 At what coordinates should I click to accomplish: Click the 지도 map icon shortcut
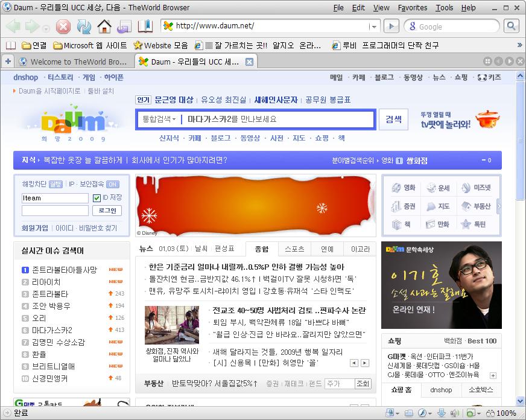point(438,206)
